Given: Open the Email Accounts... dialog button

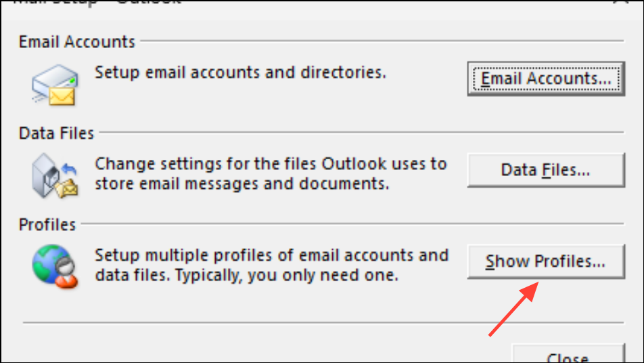Looking at the screenshot, I should [x=546, y=79].
